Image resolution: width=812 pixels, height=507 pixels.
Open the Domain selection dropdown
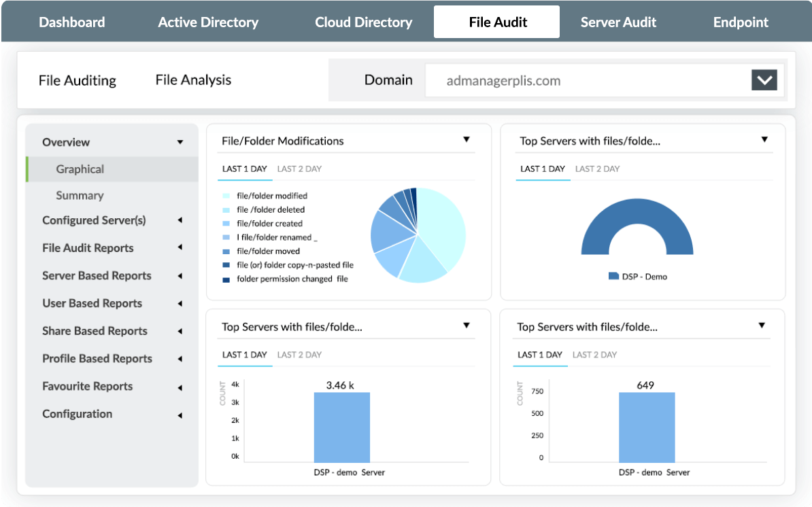(x=764, y=80)
